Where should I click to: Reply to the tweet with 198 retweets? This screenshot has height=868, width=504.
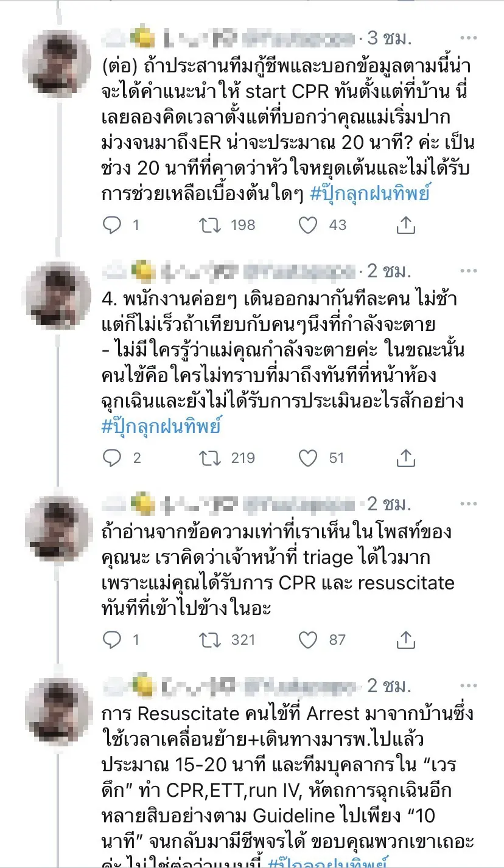coord(112,225)
